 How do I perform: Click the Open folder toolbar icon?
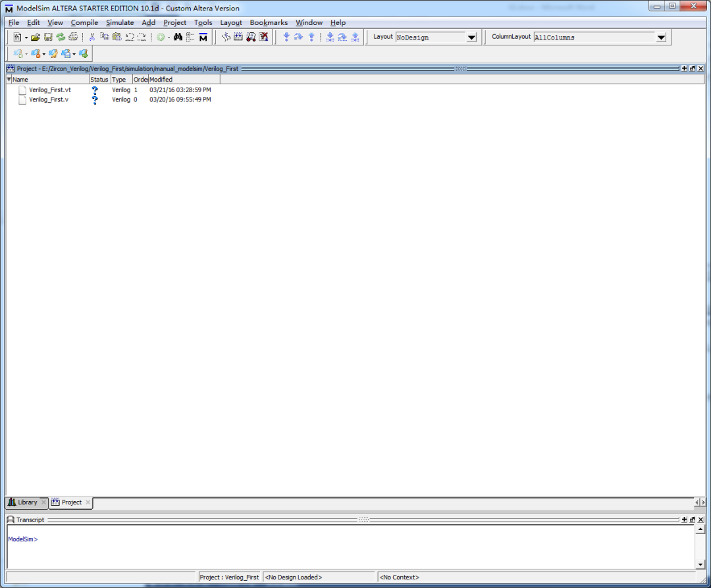click(x=36, y=37)
